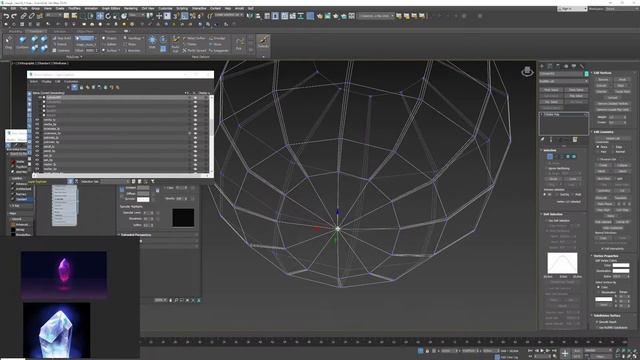Click the Undo arrow in main toolbar
The height and width of the screenshot is (360, 640).
click(7, 16)
